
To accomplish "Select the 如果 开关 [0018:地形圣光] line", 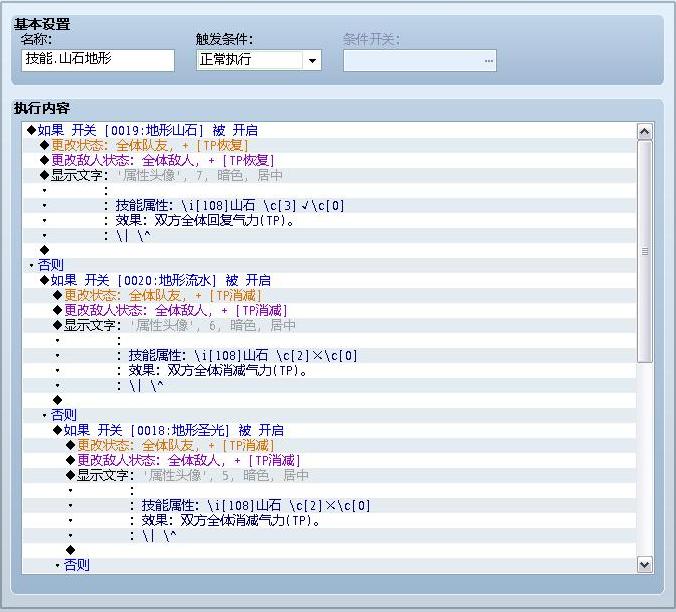I will 329,430.
